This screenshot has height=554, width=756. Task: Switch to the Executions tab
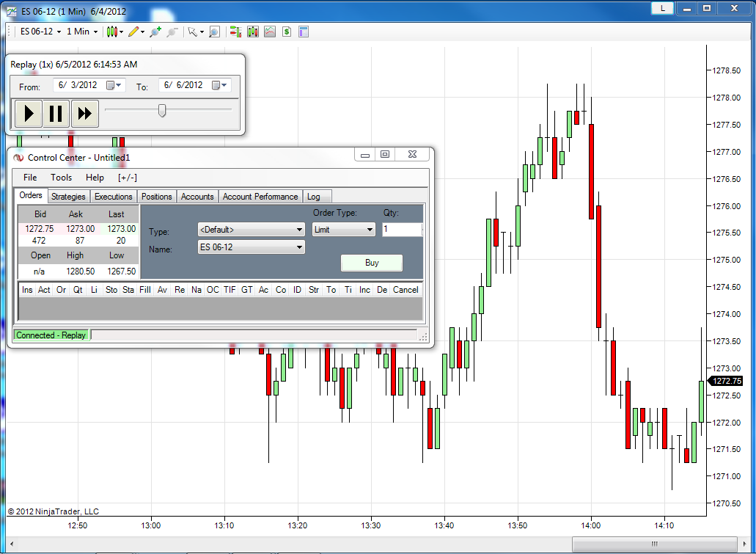114,197
